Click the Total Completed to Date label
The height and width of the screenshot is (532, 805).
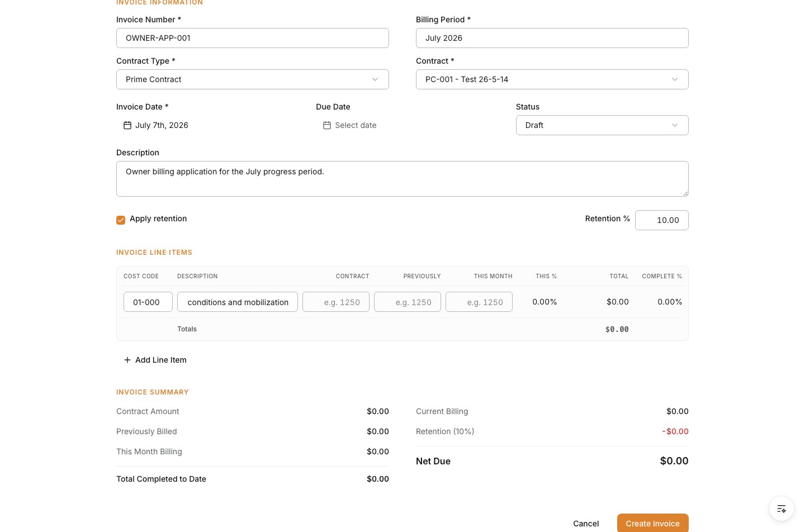point(161,479)
